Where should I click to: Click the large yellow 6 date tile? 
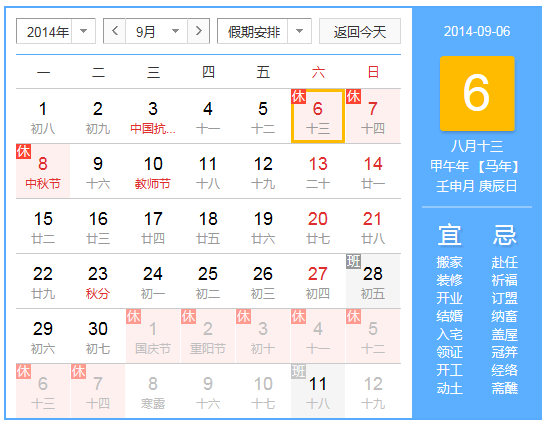477,93
